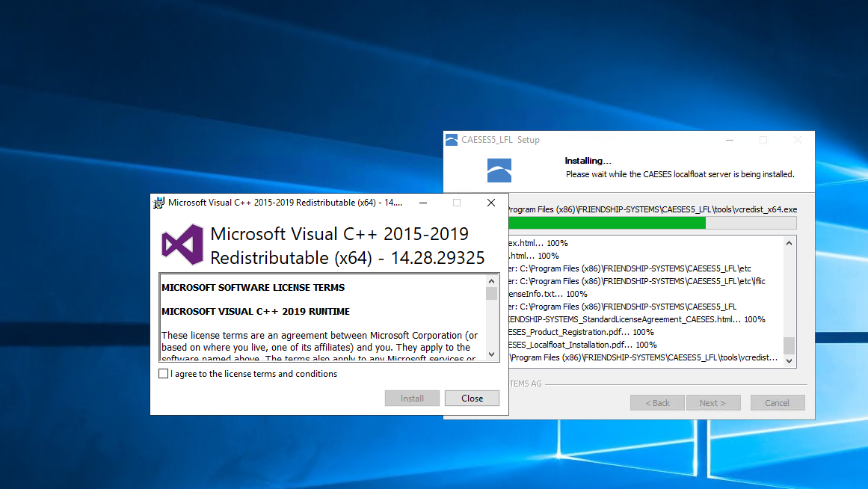Close the Visual C++ Redistributable window
868x489 pixels.
point(491,203)
